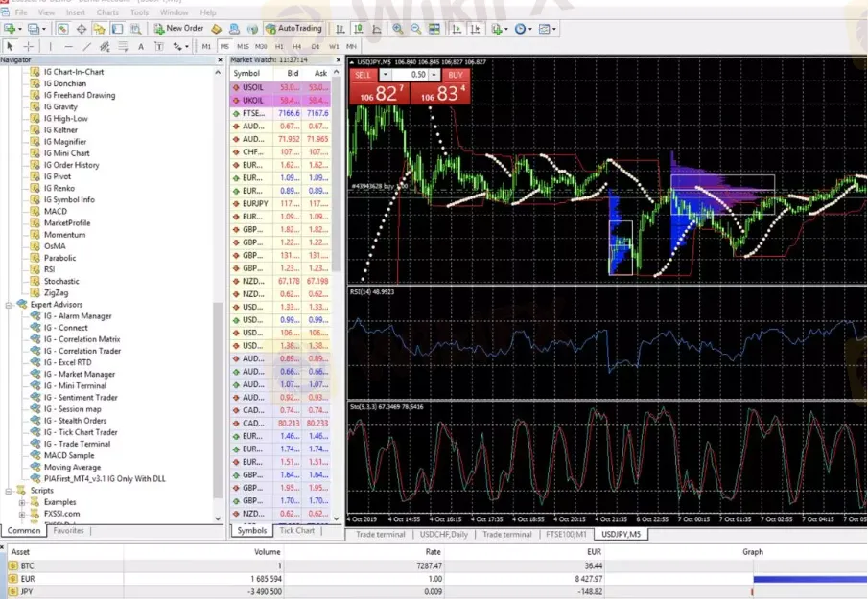Click the SELL button on chart

[363, 74]
